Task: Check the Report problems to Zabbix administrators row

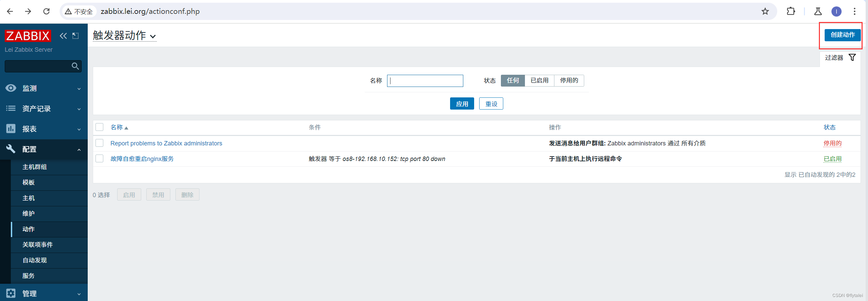Action: click(x=99, y=143)
